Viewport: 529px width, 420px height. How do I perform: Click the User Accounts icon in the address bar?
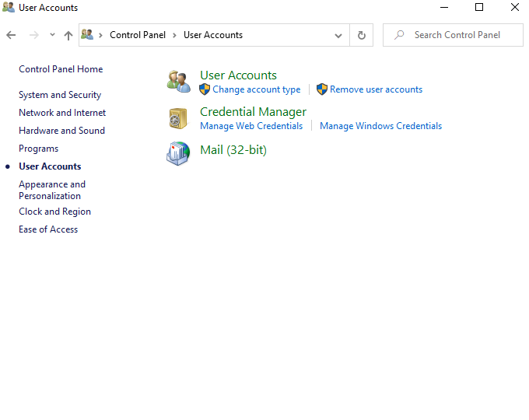87,35
